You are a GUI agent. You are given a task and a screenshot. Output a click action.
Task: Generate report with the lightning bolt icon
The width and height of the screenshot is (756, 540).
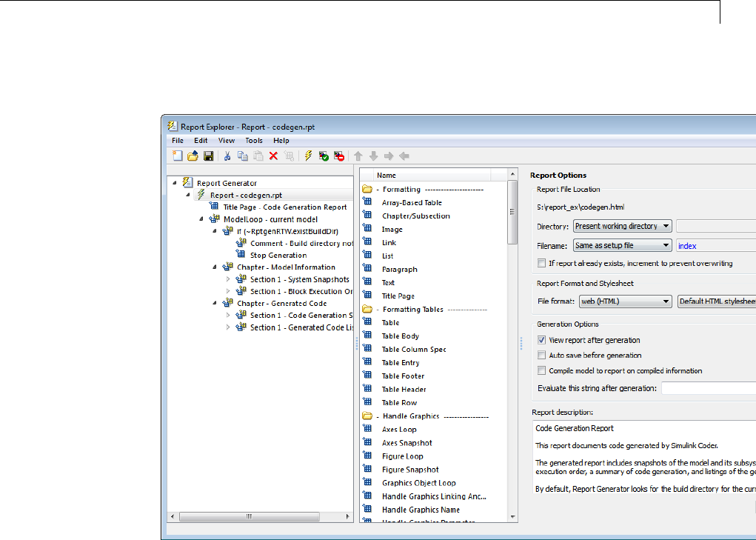pyautogui.click(x=308, y=156)
